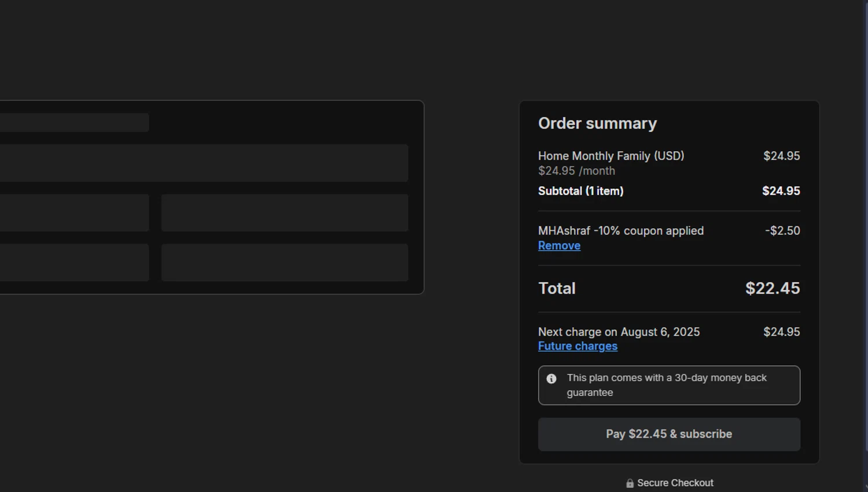Click the 30-day money back guarantee text
The image size is (868, 492).
(667, 385)
